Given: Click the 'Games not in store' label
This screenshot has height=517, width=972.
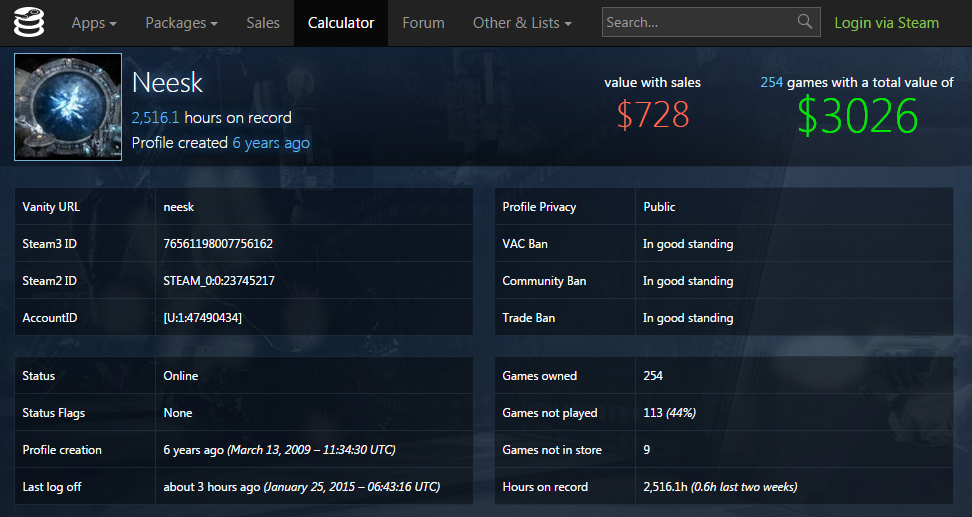Looking at the screenshot, I should tap(552, 450).
